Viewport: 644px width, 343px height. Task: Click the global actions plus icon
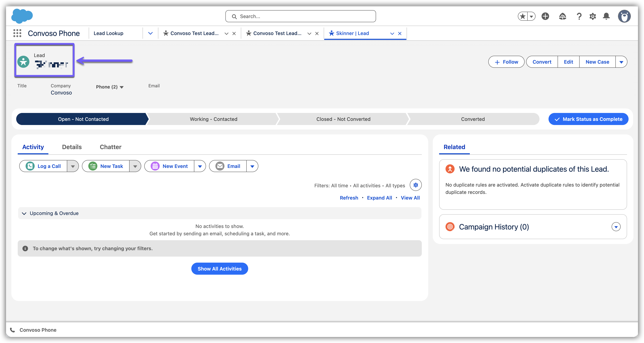(545, 17)
